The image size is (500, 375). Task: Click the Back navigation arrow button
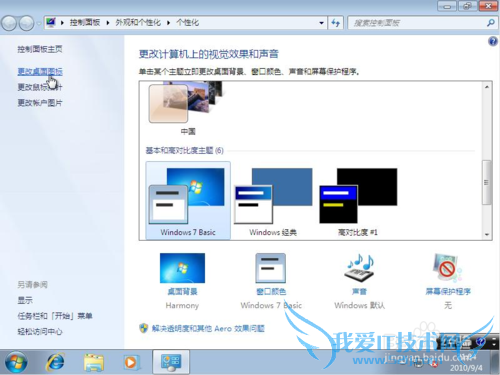9,23
